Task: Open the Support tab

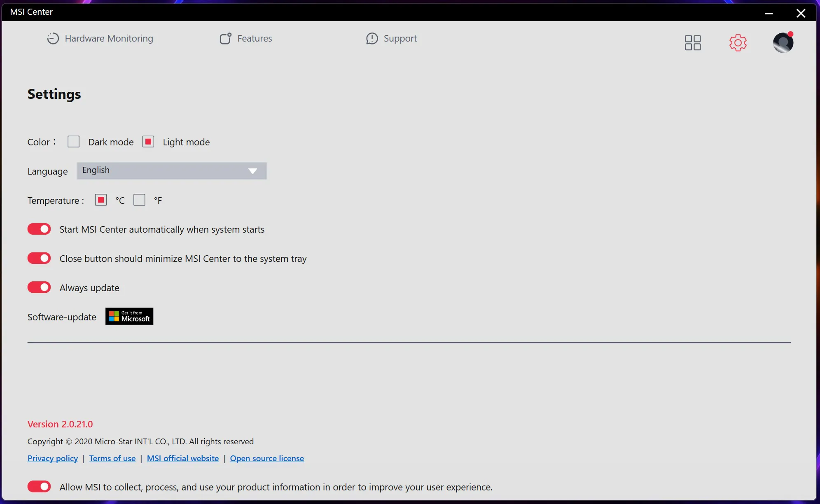Action: [391, 38]
